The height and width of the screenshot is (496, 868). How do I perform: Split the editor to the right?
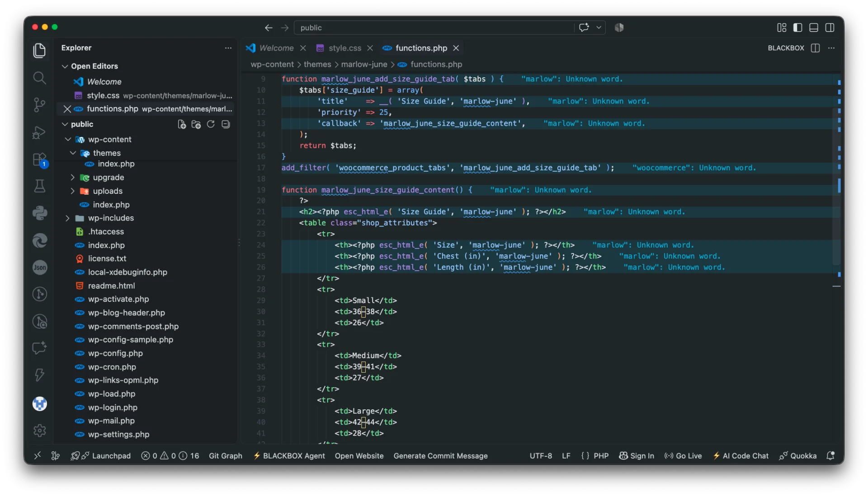click(x=815, y=48)
